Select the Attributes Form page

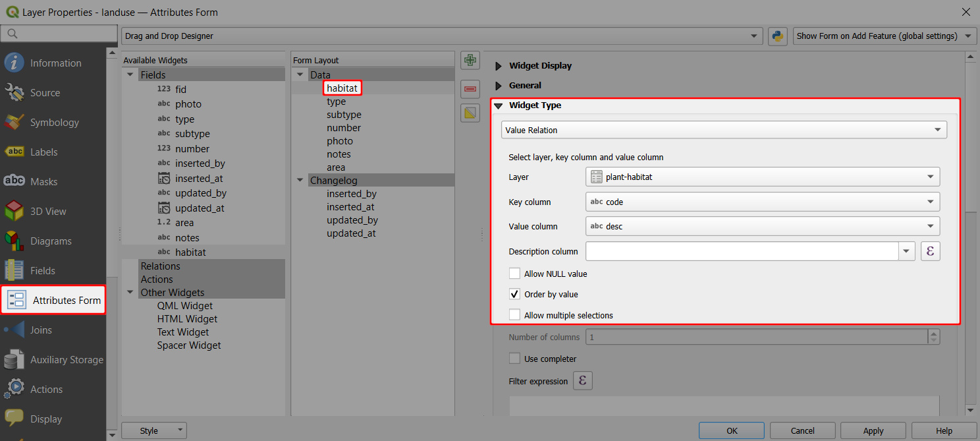click(x=53, y=301)
